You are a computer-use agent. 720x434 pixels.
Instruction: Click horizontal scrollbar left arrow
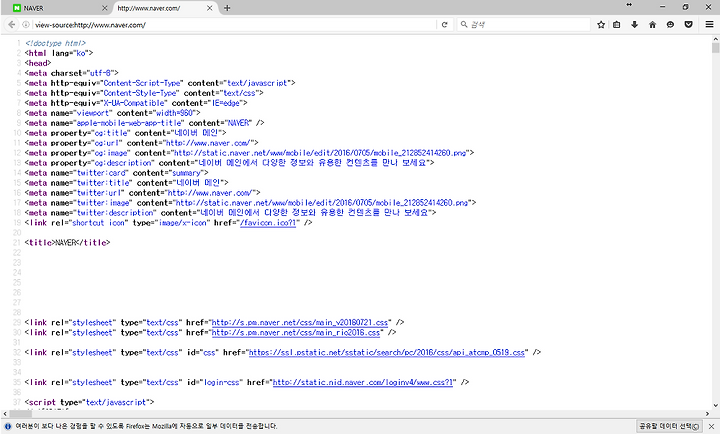coord(5,413)
